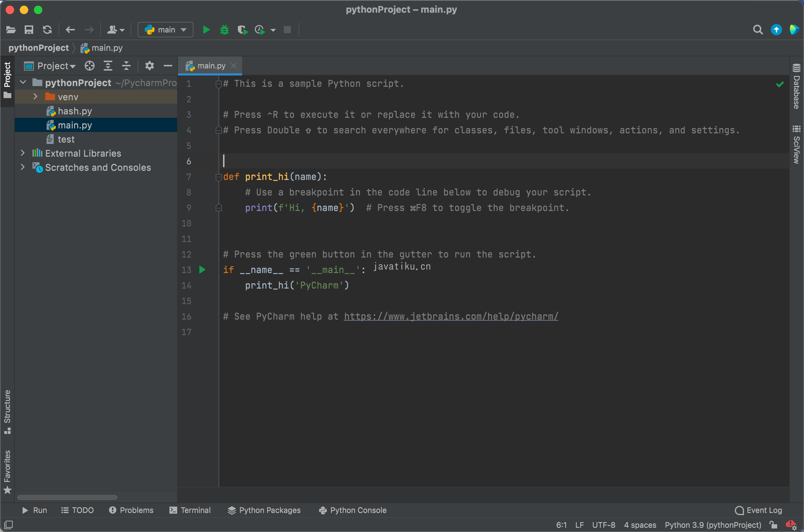Navigate forward with the right arrow
Image resolution: width=804 pixels, height=532 pixels.
pyautogui.click(x=89, y=30)
